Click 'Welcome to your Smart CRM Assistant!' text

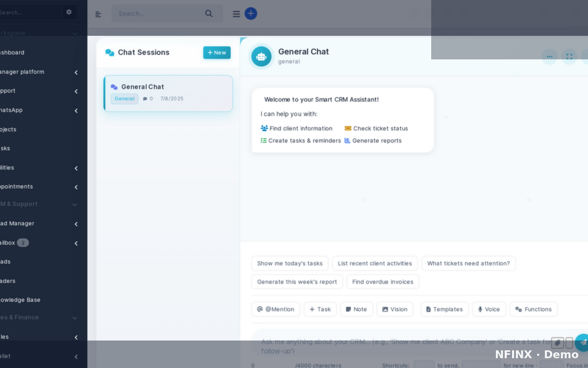pos(321,99)
